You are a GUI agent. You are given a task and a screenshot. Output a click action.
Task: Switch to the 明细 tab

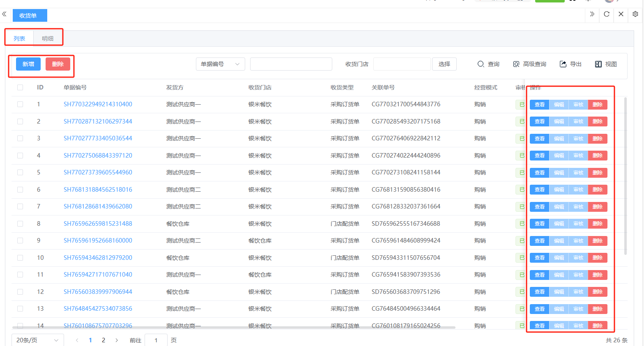point(48,39)
